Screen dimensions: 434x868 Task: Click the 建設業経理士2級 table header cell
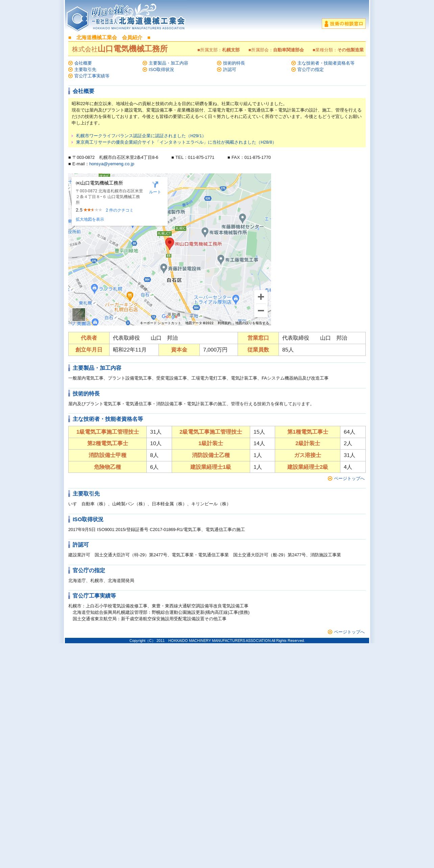[x=308, y=467]
